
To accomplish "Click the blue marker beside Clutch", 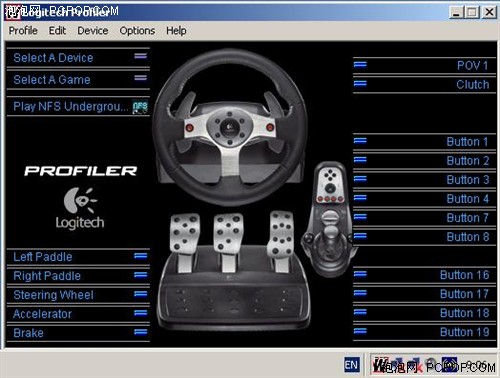I will [360, 83].
